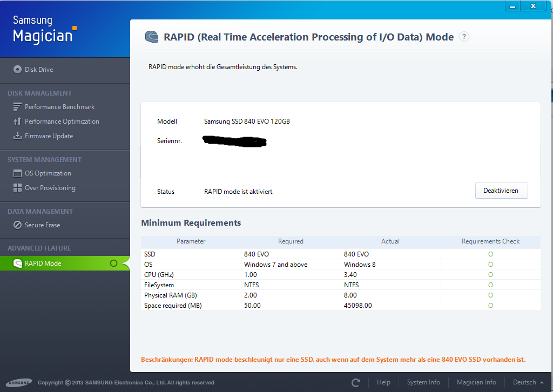The width and height of the screenshot is (553, 392).
Task: Select Over Provisioning menu item
Action: pos(50,188)
